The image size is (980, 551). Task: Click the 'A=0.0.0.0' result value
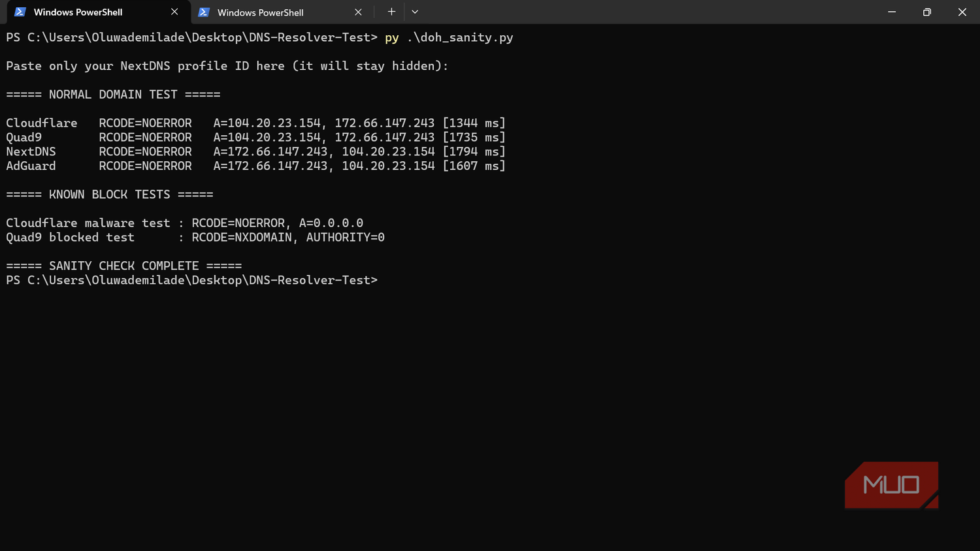(331, 223)
